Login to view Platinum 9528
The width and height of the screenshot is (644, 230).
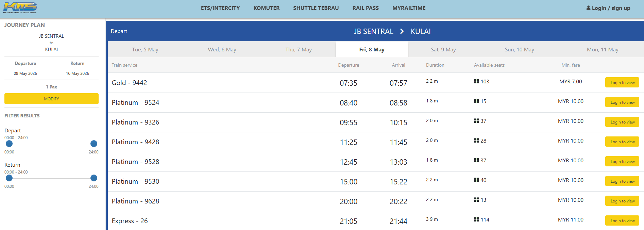click(622, 161)
